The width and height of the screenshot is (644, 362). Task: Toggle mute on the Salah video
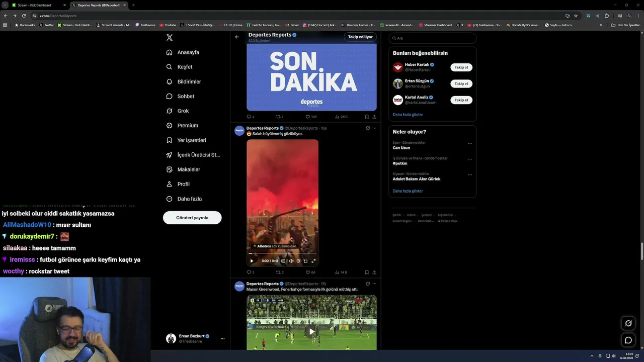pyautogui.click(x=291, y=261)
